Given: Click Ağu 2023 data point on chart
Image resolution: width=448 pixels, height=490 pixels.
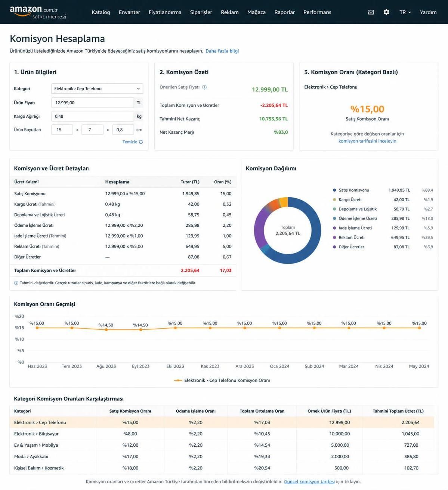Looking at the screenshot, I should click(106, 330).
